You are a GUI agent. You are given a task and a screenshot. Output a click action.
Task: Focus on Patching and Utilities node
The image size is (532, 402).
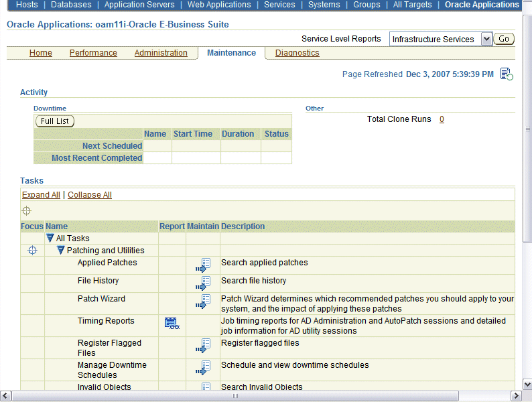[x=32, y=251]
